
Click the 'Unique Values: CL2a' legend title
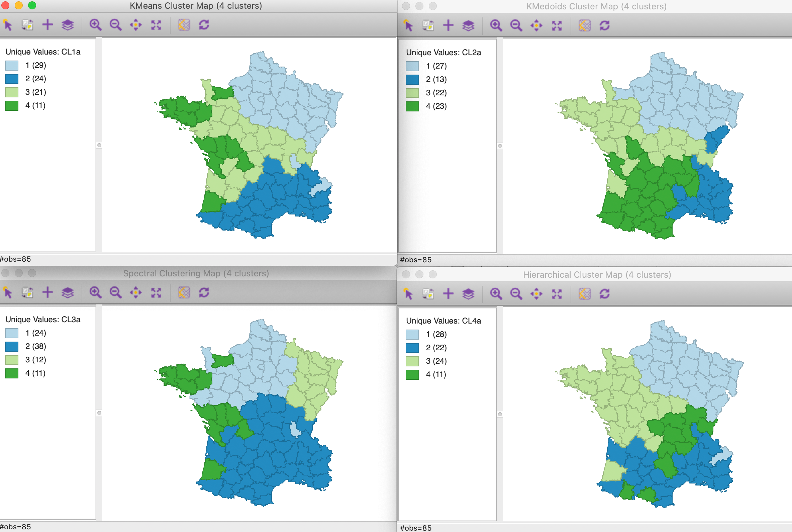tap(443, 53)
